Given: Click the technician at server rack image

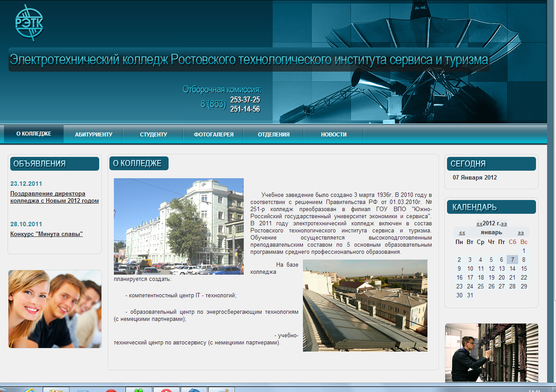Looking at the screenshot, I should (492, 352).
